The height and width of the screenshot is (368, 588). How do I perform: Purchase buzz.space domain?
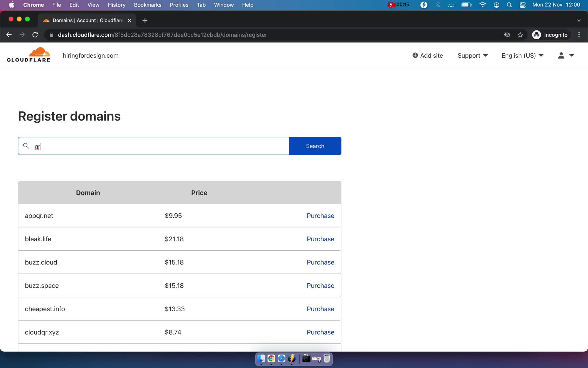point(320,286)
